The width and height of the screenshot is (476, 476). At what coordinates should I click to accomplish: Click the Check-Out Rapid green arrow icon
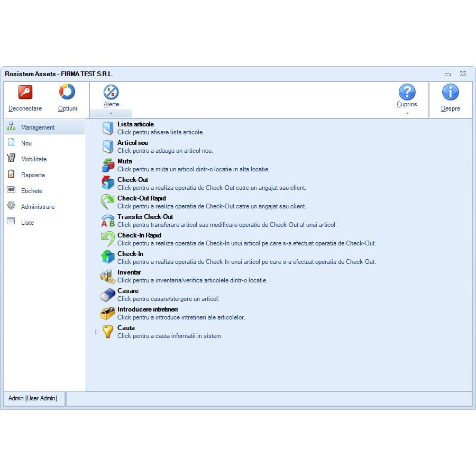108,202
